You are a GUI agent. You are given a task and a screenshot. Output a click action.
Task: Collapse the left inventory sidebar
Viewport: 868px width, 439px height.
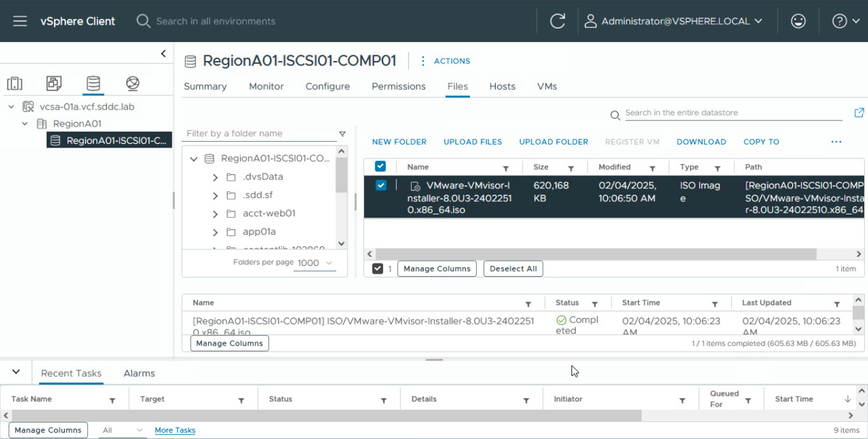coord(164,53)
